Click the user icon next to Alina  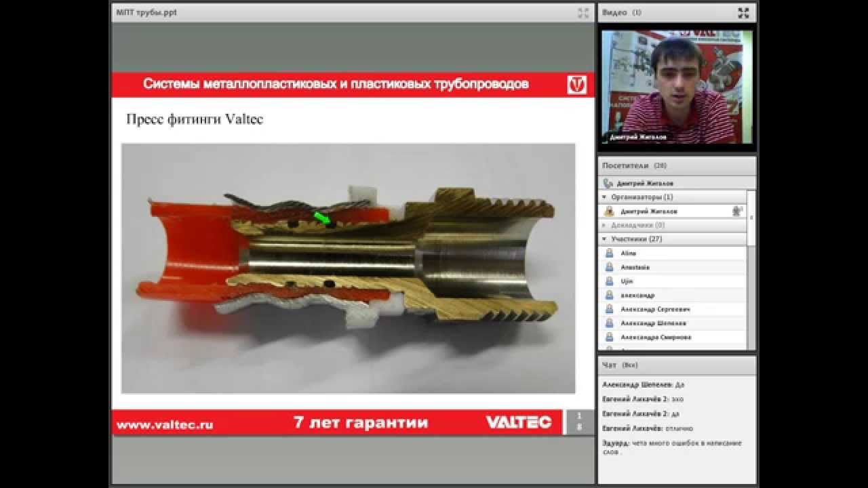coord(609,253)
